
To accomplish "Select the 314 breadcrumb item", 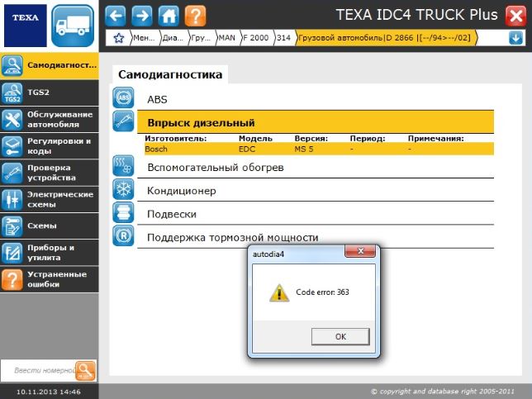I will coord(283,38).
